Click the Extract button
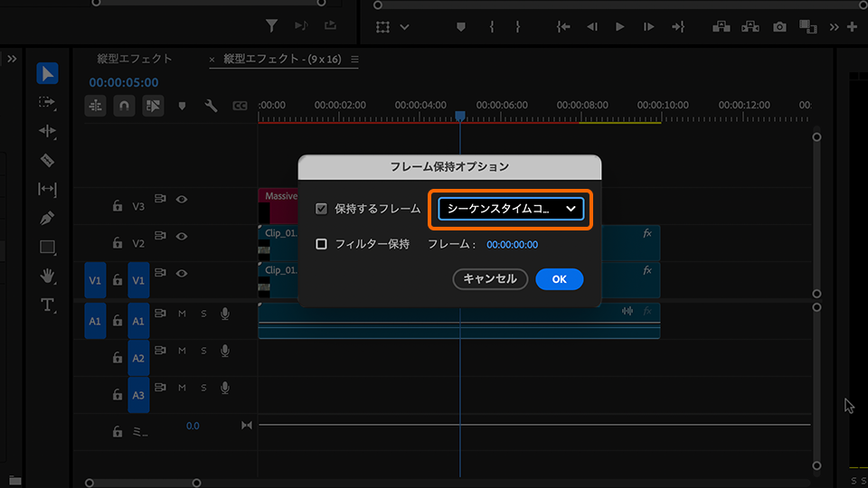 pyautogui.click(x=750, y=26)
